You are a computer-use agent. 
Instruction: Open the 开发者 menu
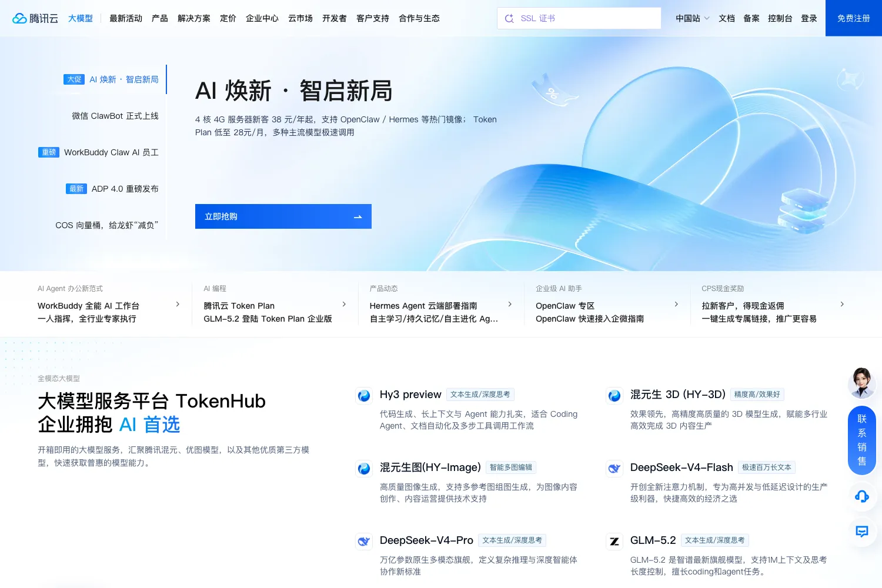pyautogui.click(x=335, y=18)
